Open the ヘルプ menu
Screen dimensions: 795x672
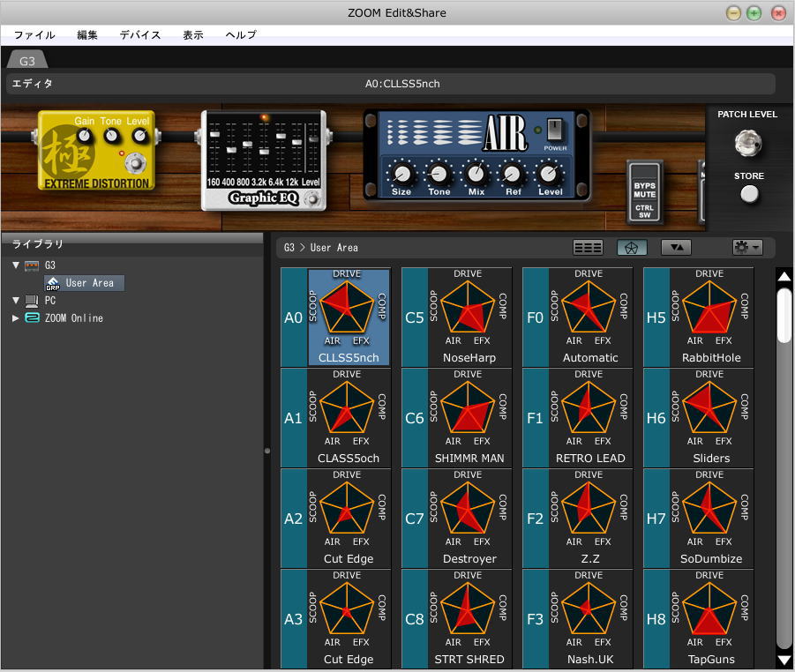[x=241, y=35]
